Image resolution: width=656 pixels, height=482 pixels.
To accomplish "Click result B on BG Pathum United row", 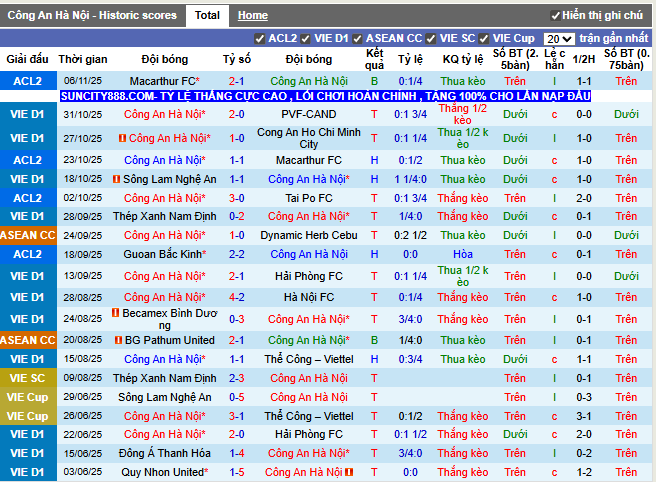I will (374, 340).
